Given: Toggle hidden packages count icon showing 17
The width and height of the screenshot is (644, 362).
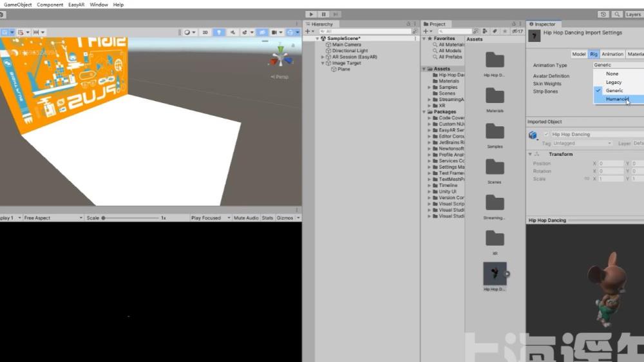Looking at the screenshot, I should (x=518, y=31).
